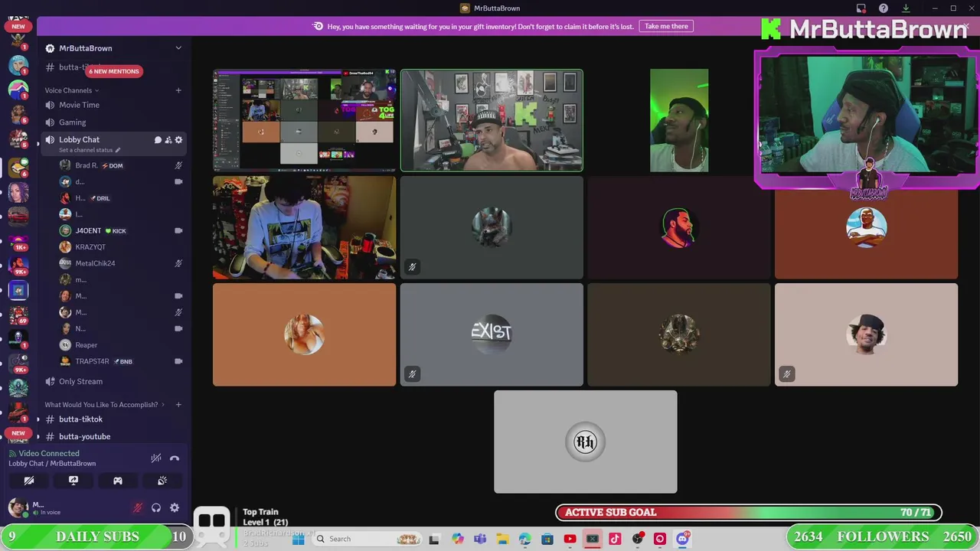Click the Windows taskbar Search box
This screenshot has width=980, height=551.
click(x=367, y=539)
